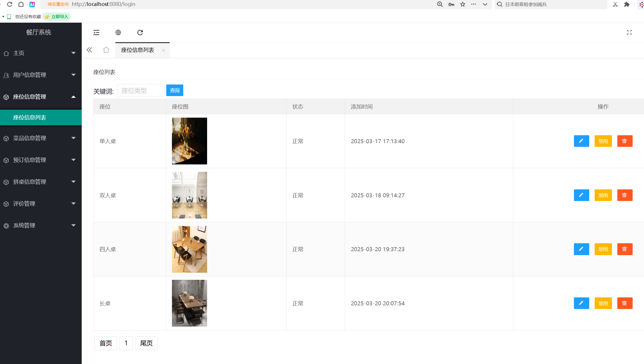Go to 尾页 last page button
Screen dimensions: 644x364
pyautogui.click(x=146, y=343)
